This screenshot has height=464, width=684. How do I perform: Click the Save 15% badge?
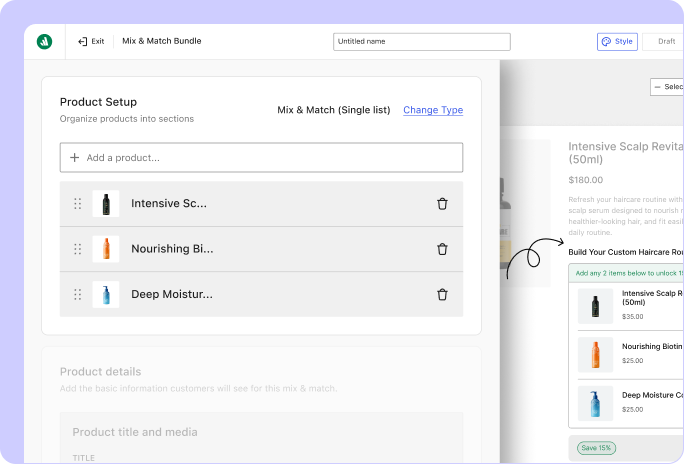pos(596,448)
